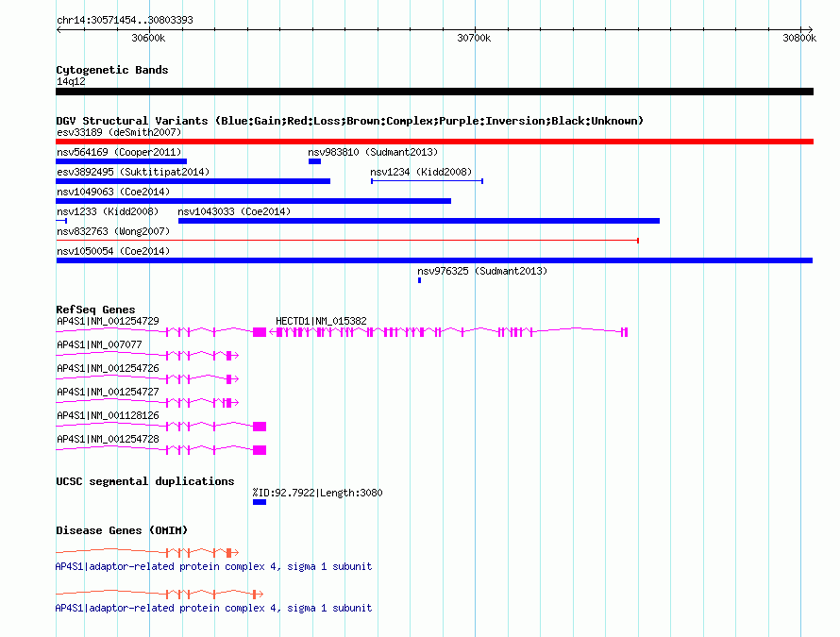Click the nsv1043033 (Coe2014) label text
The height and width of the screenshot is (637, 840).
[234, 211]
